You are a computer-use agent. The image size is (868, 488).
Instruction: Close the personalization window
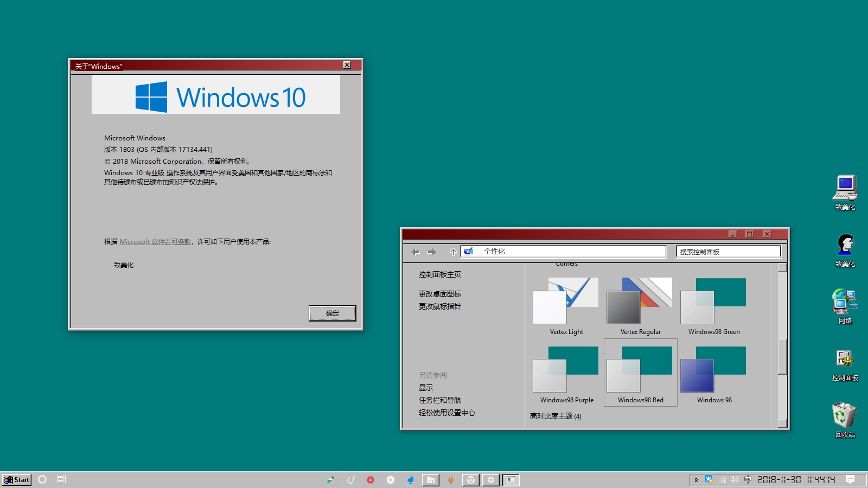pos(767,234)
